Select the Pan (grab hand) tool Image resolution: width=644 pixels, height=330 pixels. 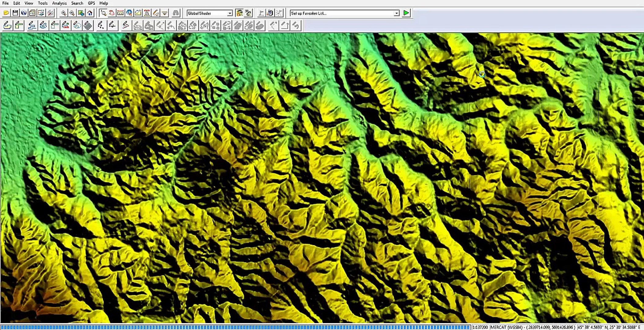(112, 13)
